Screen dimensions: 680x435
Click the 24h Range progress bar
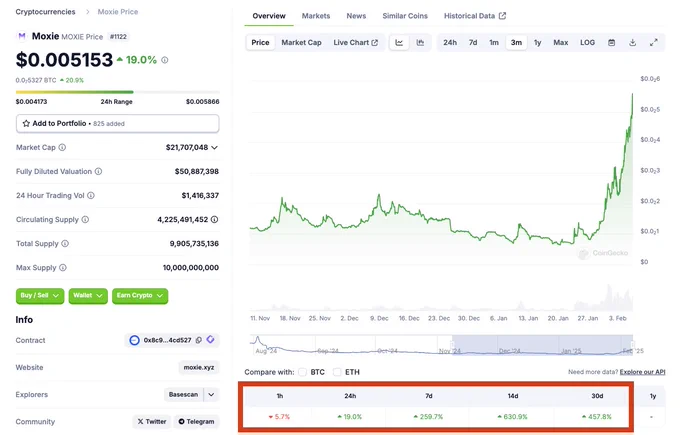coord(118,92)
